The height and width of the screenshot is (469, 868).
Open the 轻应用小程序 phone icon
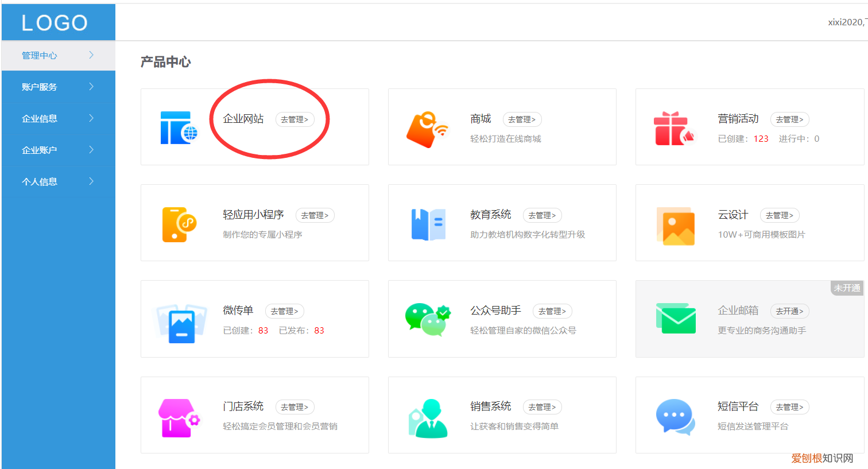[179, 223]
